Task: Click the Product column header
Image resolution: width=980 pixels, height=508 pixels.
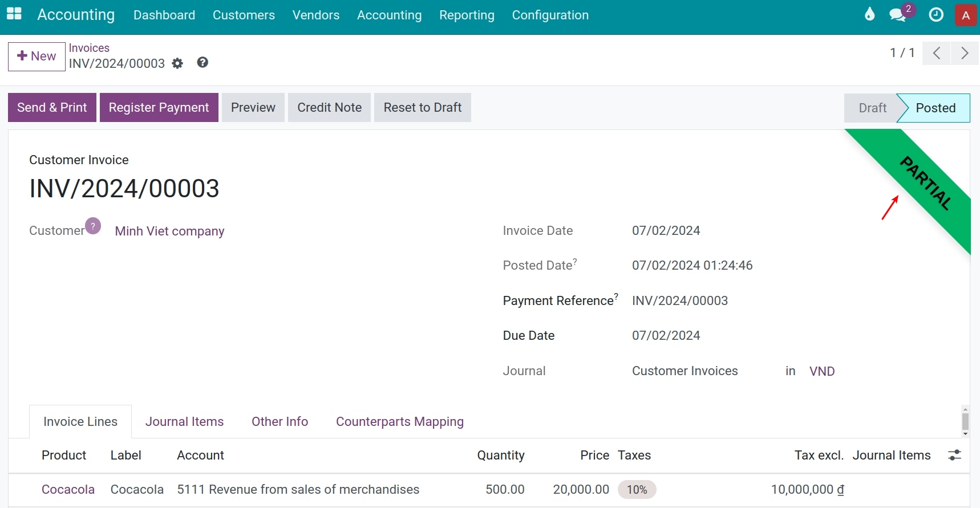Action: coord(64,455)
